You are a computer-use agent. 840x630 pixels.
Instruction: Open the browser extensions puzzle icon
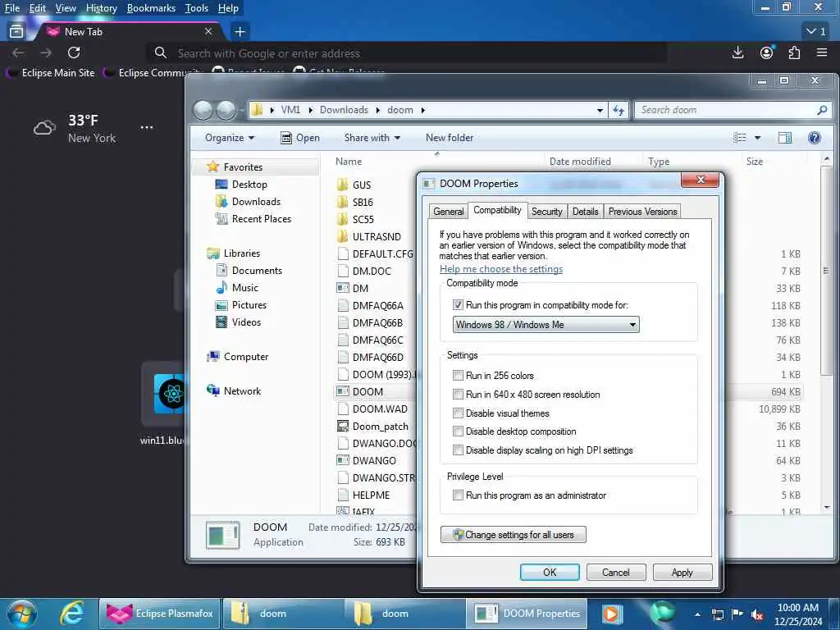794,52
